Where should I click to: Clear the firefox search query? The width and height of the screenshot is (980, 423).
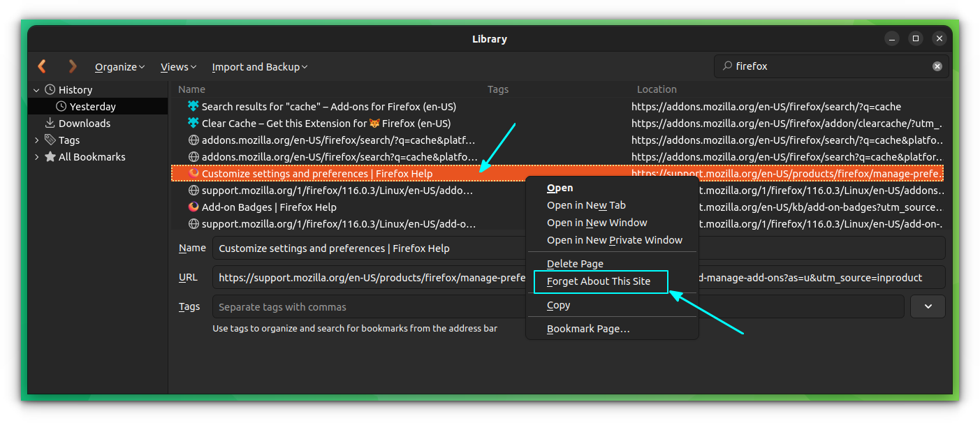point(937,66)
